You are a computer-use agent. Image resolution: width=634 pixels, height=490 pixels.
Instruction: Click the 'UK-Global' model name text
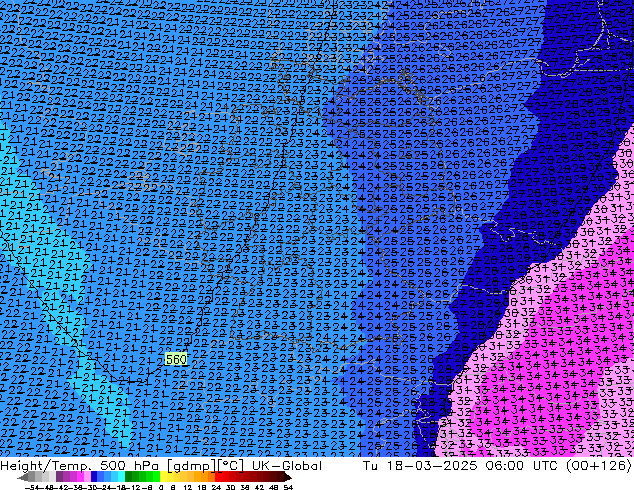click(x=287, y=466)
